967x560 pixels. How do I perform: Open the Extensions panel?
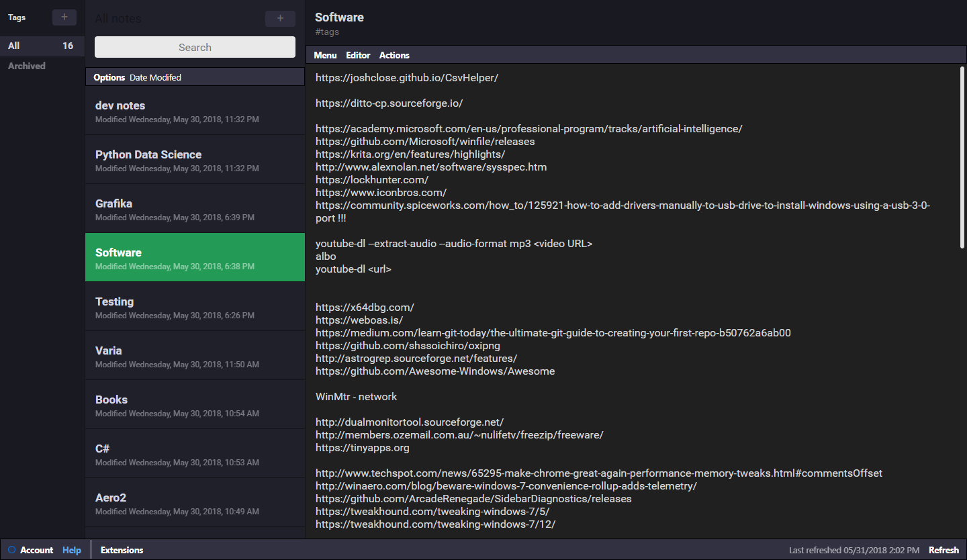(122, 550)
